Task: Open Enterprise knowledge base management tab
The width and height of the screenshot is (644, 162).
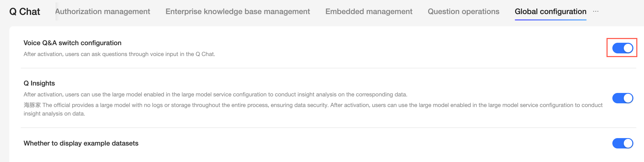Action: 238,11
